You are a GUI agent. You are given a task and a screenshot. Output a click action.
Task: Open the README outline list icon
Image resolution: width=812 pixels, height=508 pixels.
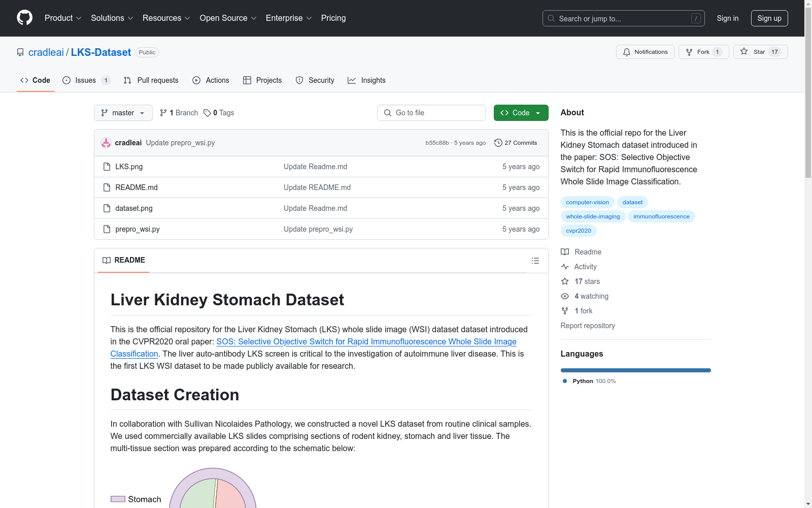(535, 261)
